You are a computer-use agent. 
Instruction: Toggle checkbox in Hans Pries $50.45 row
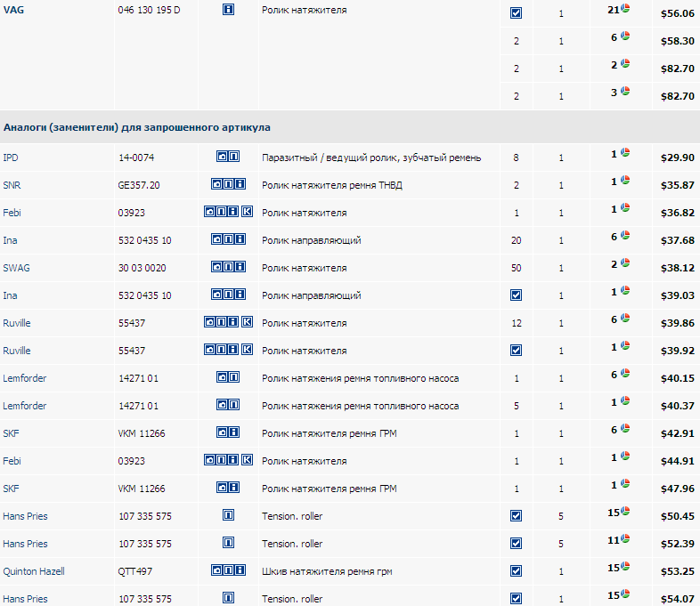516,516
